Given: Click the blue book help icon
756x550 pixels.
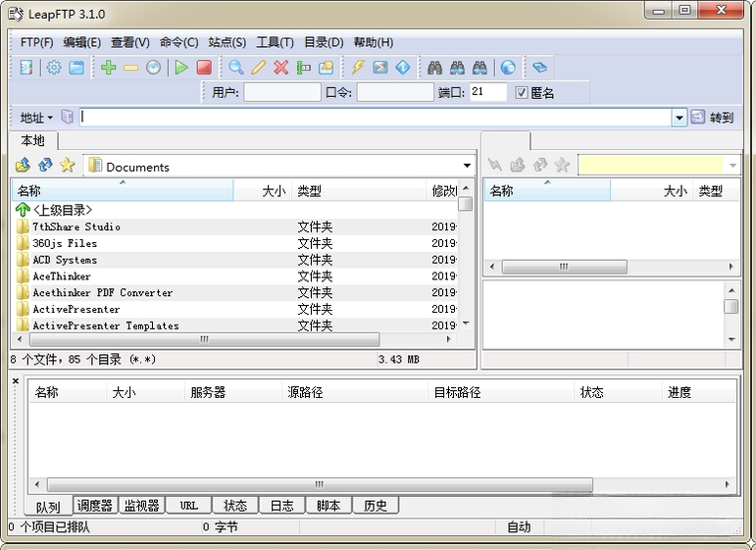Looking at the screenshot, I should point(539,67).
